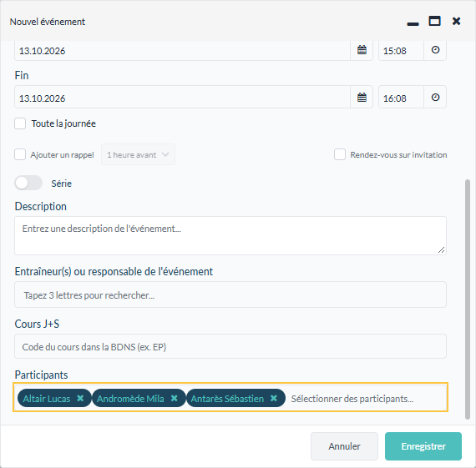
Task: Remove participant Andromède Mila
Action: click(174, 398)
